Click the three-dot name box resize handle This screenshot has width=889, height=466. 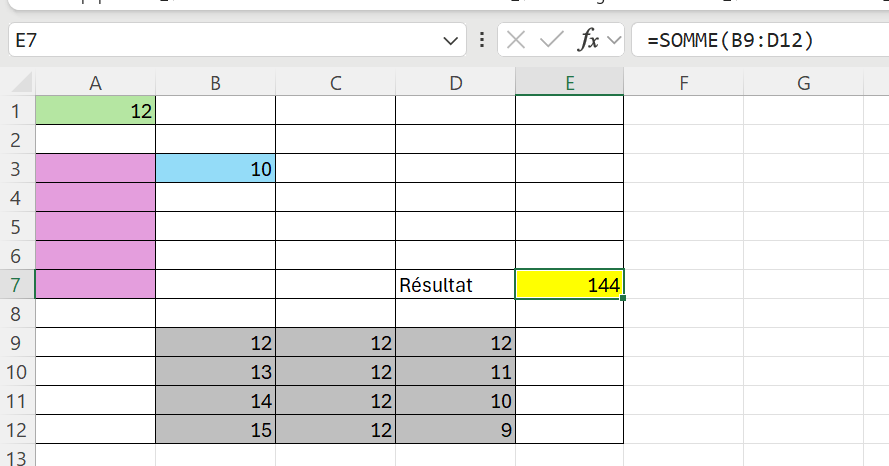point(483,41)
